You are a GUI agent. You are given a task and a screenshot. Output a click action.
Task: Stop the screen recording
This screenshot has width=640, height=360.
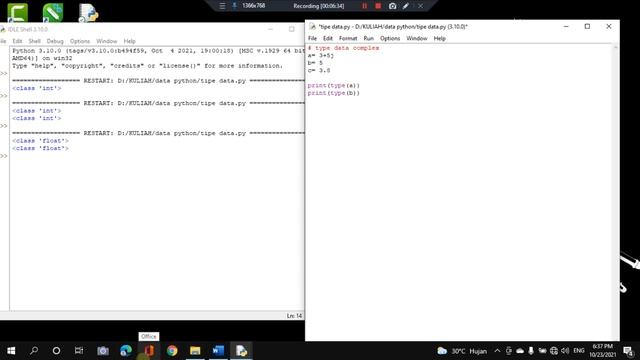[x=378, y=6]
